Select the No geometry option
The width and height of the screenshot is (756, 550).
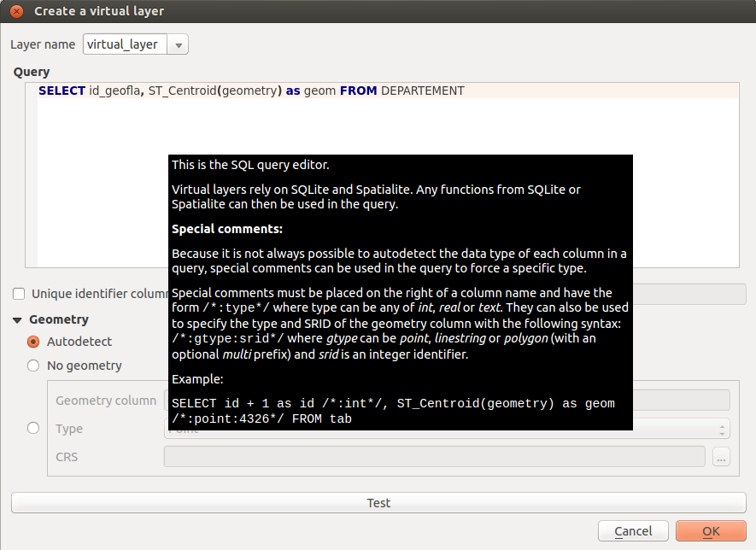coord(33,366)
